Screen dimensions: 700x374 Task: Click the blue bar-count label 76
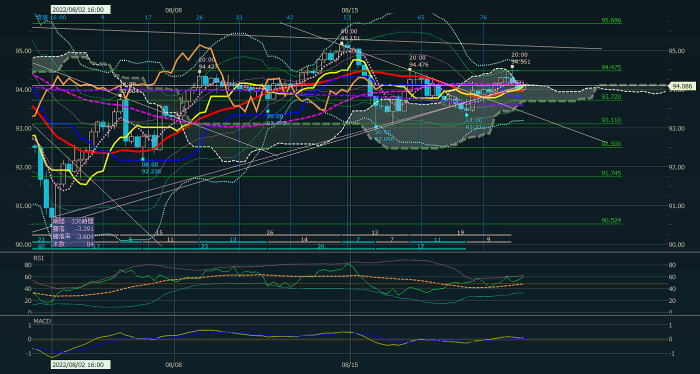(x=483, y=17)
